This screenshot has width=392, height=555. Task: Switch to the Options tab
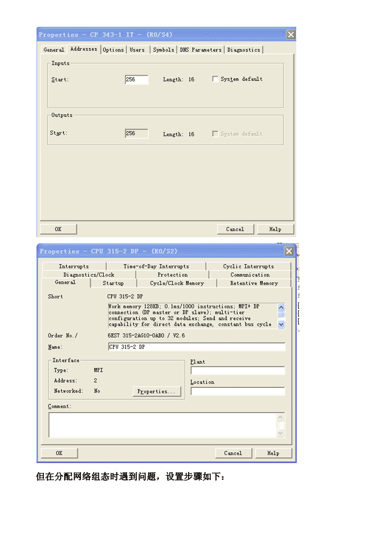114,50
